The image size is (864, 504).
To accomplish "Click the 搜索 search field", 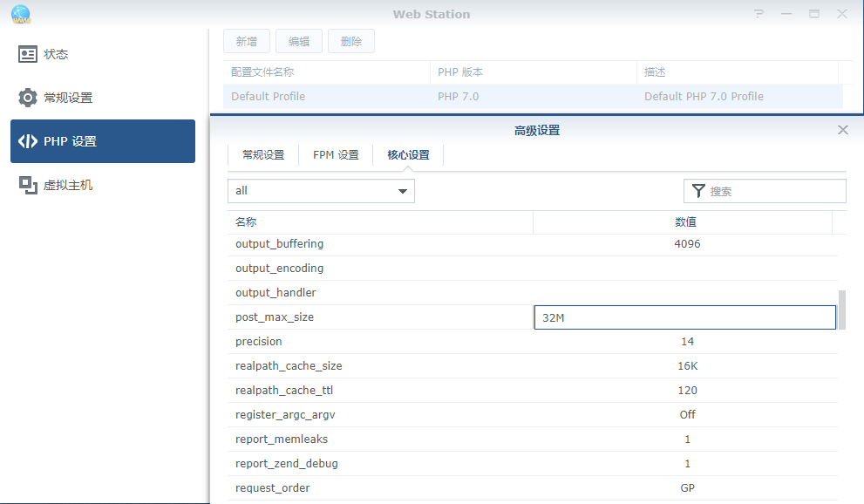I will click(x=774, y=191).
